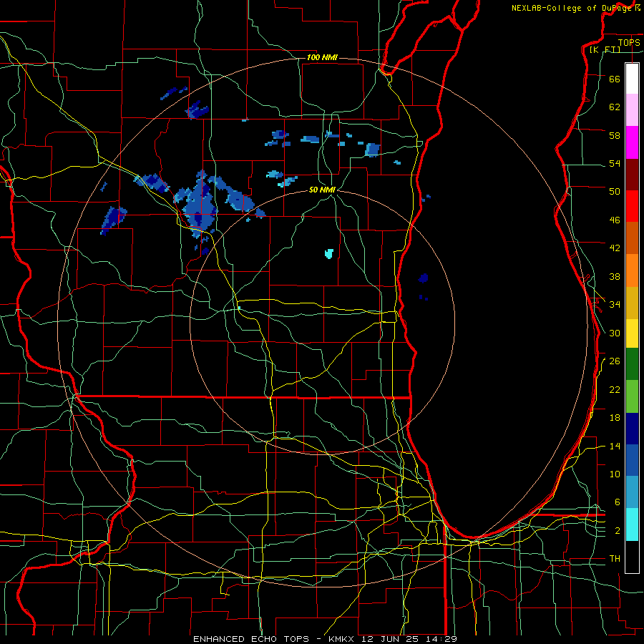This screenshot has height=644, width=644.
Task: Click the legend value '58'
Action: point(615,135)
